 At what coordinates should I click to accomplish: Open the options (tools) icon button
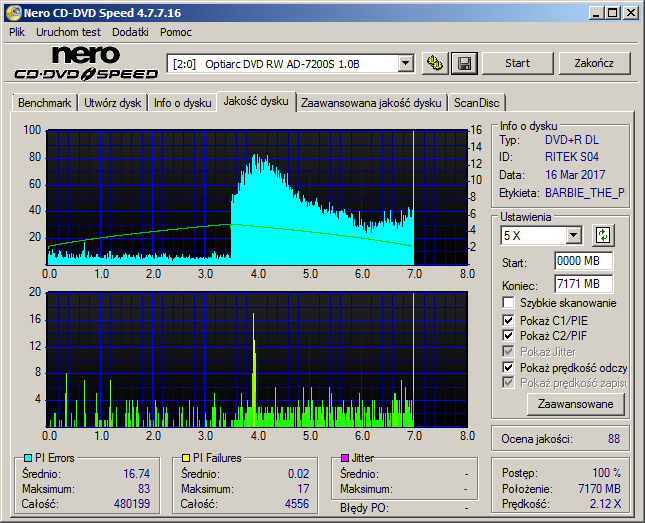[x=435, y=63]
